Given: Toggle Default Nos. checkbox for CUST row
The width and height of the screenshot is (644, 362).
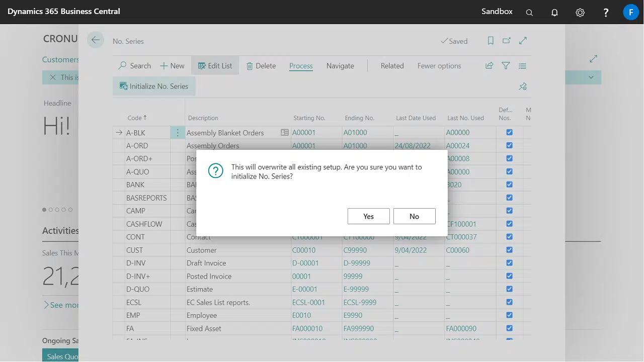Looking at the screenshot, I should 509,250.
